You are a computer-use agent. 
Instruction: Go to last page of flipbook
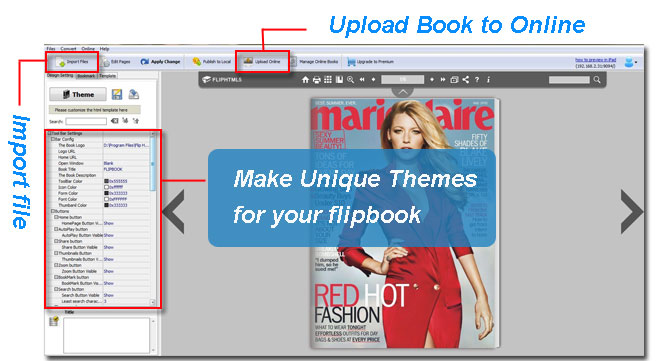coord(443,79)
